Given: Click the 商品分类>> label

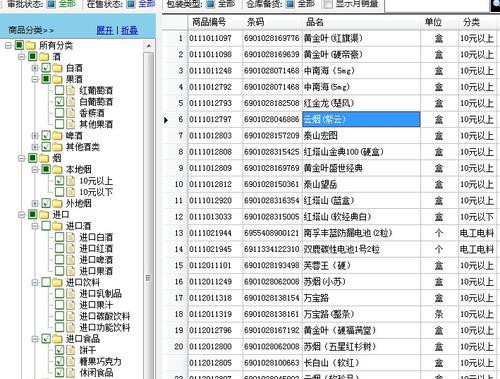Looking at the screenshot, I should tap(31, 30).
